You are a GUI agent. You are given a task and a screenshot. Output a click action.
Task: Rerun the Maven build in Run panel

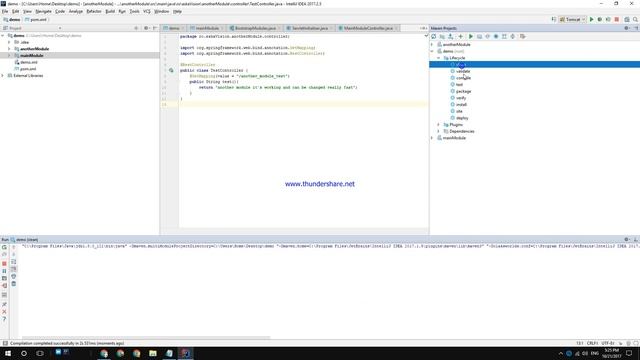point(4,247)
